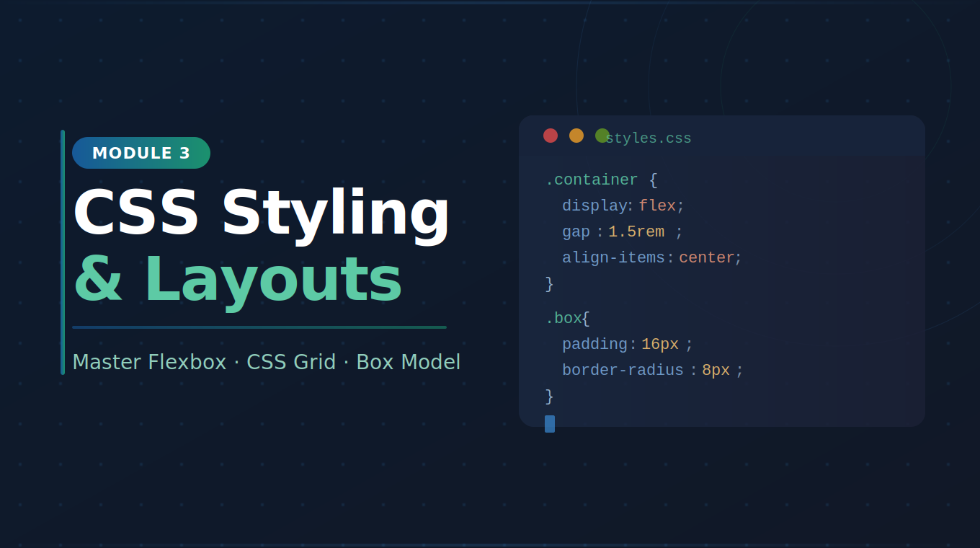Select the .box selector text

click(566, 317)
